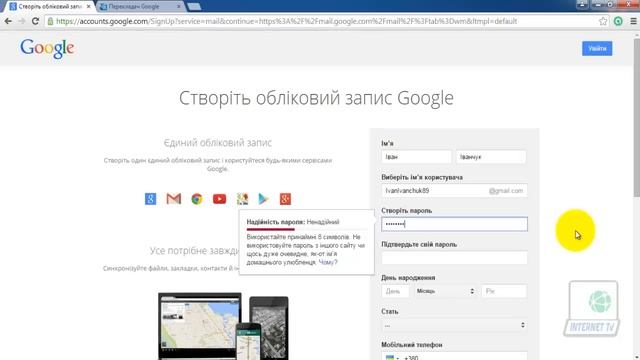
Task: Click the Google Maps icon
Action: [242, 199]
